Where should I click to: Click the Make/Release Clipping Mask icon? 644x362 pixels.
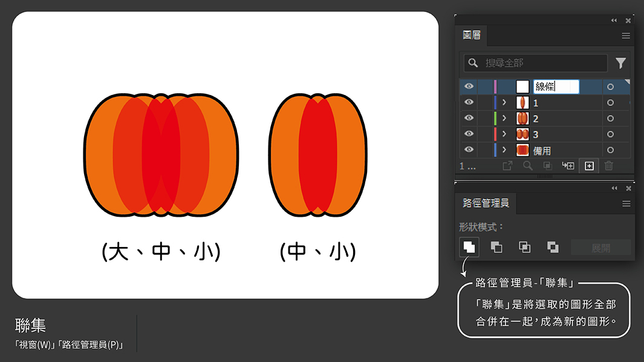547,166
